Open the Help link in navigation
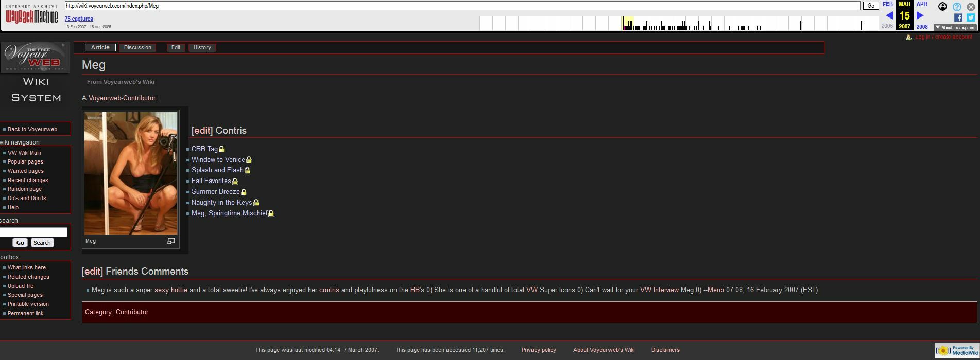Screen dimensions: 980x360 [13, 207]
